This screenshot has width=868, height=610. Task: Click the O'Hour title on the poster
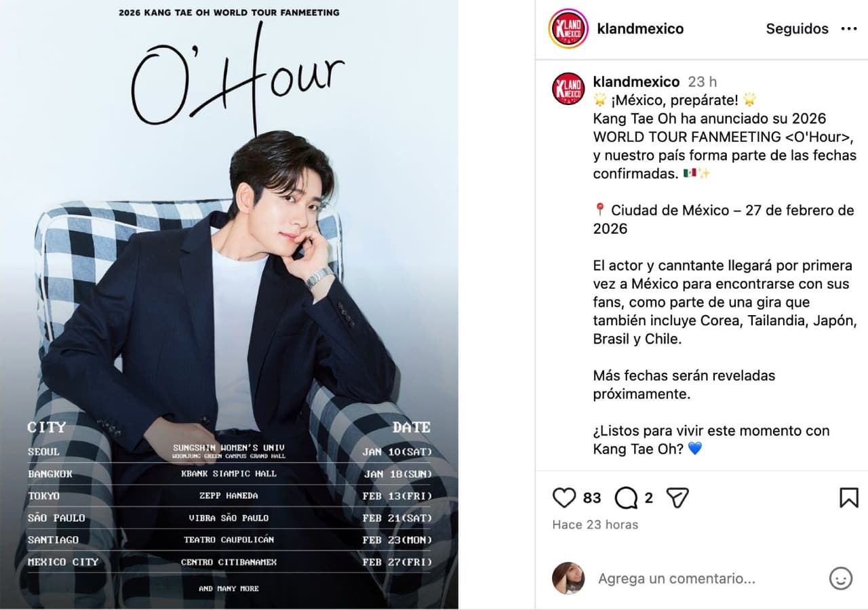[x=237, y=78]
